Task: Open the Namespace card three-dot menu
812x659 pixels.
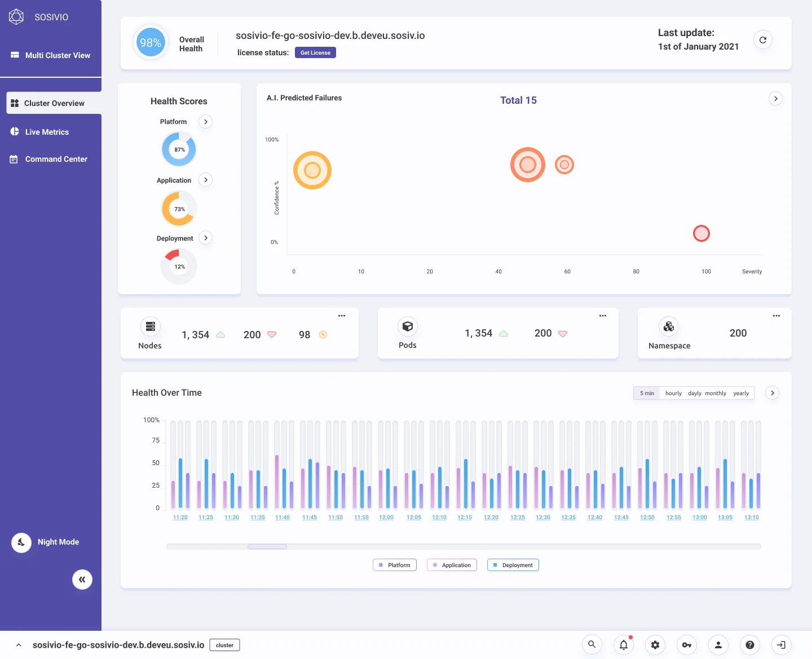Action: [776, 316]
